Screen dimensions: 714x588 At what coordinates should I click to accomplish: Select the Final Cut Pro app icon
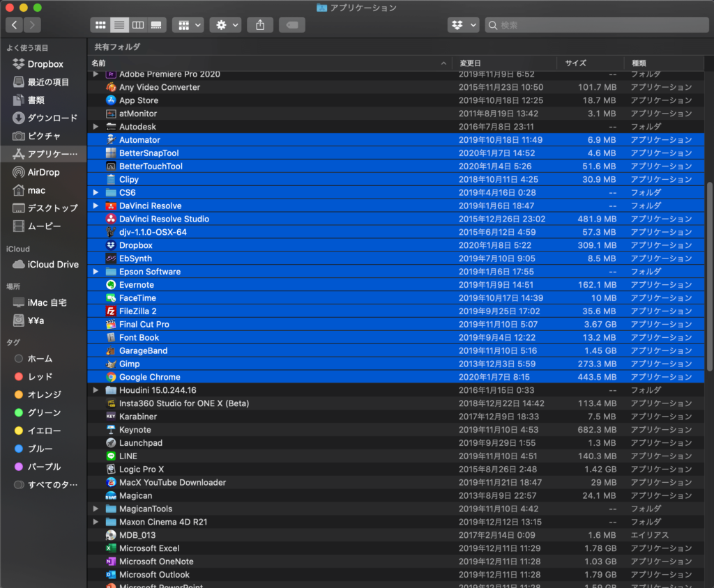coord(111,325)
